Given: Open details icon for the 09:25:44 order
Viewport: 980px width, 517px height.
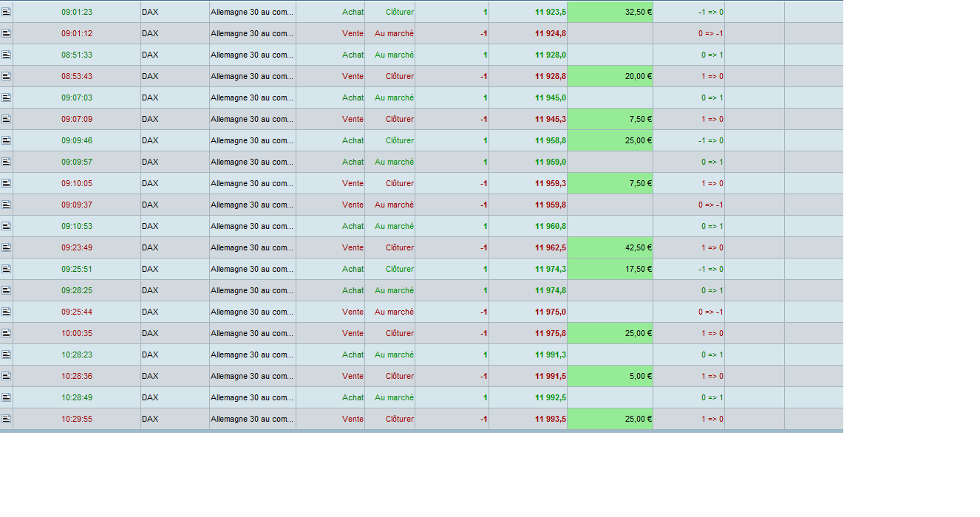Looking at the screenshot, I should pyautogui.click(x=6, y=312).
